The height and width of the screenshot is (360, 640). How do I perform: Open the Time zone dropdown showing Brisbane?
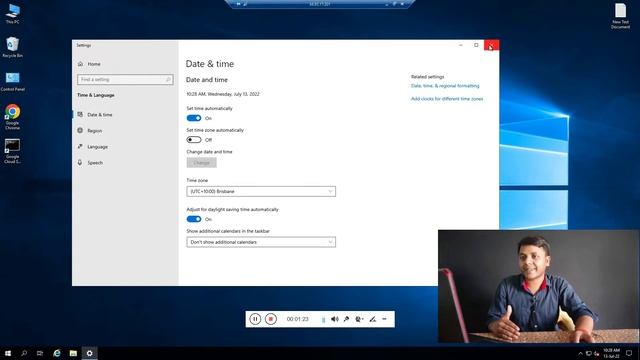[261, 191]
